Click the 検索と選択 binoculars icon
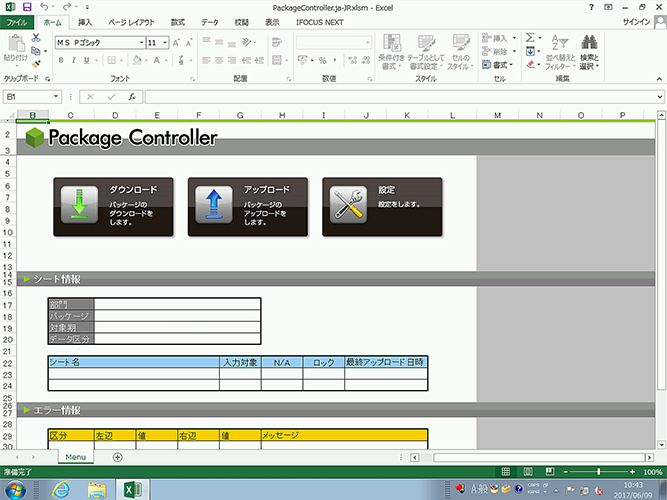Image resolution: width=667 pixels, height=500 pixels. (590, 44)
